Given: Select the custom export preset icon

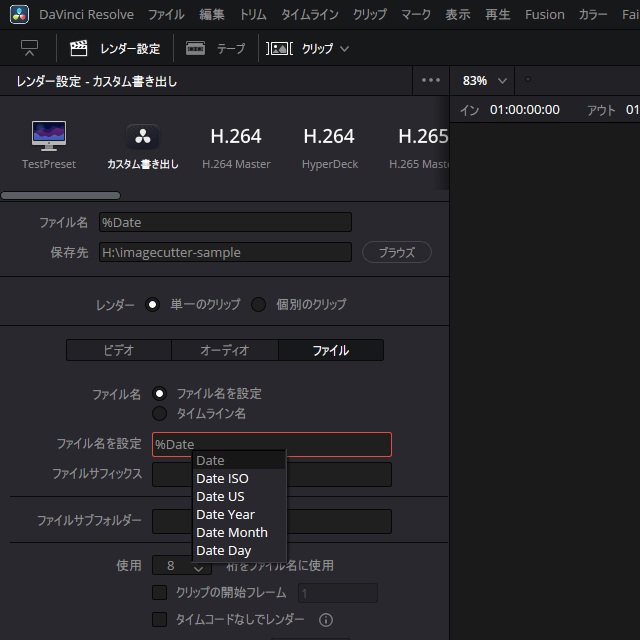Looking at the screenshot, I should coord(143,137).
